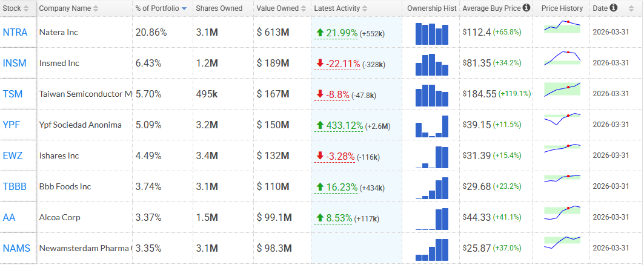Image resolution: width=644 pixels, height=265 pixels.
Task: Click Alcoa Corp company name
Action: coord(59,217)
